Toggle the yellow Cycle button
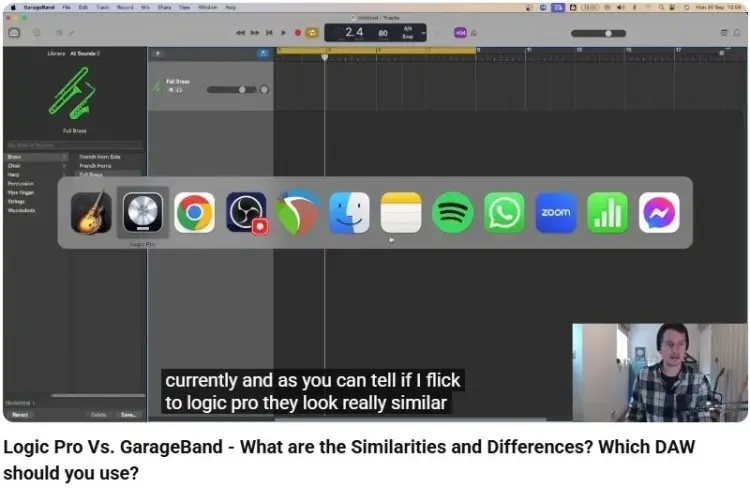The image size is (750, 488). [312, 33]
